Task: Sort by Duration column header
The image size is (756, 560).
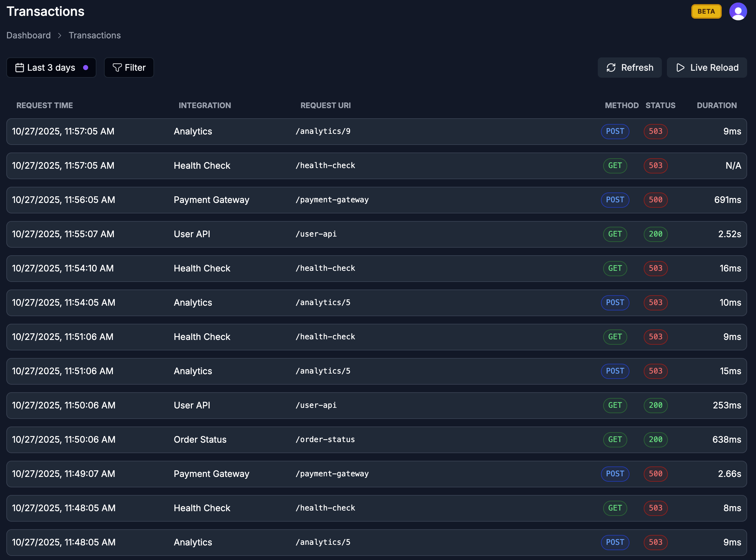Action: [716, 105]
